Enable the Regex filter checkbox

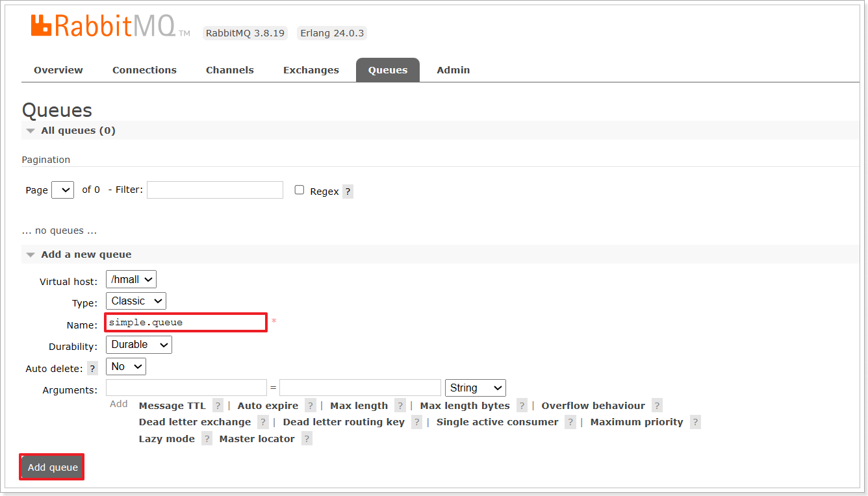(300, 190)
